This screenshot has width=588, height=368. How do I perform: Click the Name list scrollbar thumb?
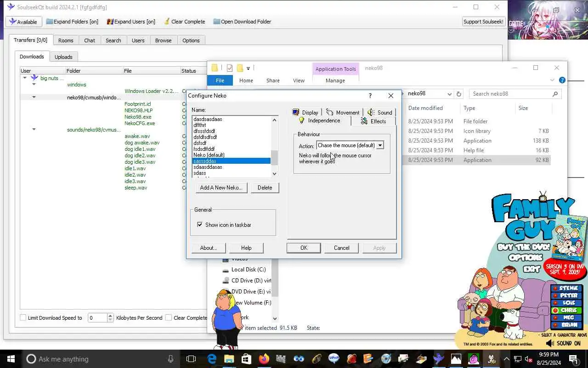click(275, 158)
